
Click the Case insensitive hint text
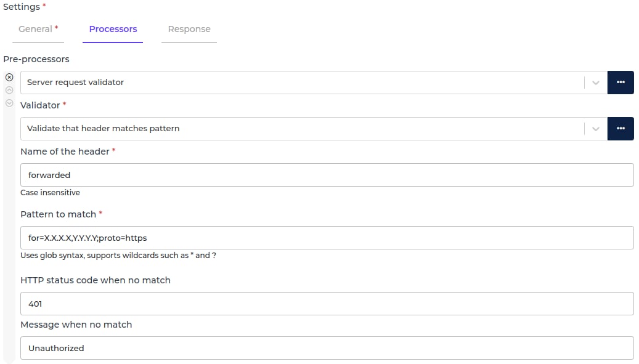click(50, 193)
